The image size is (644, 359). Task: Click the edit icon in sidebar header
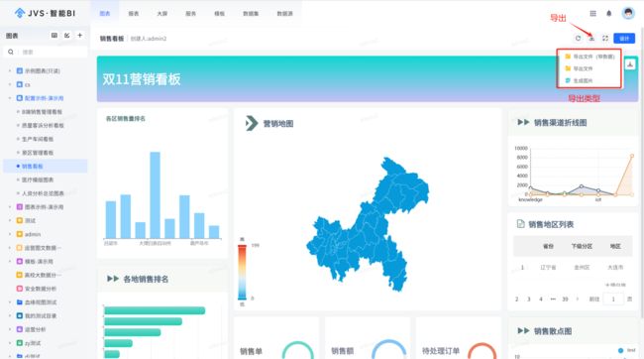click(67, 36)
